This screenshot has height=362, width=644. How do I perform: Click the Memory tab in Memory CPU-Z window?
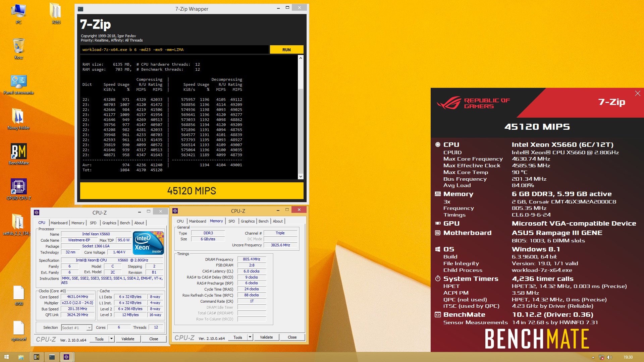coord(216,221)
